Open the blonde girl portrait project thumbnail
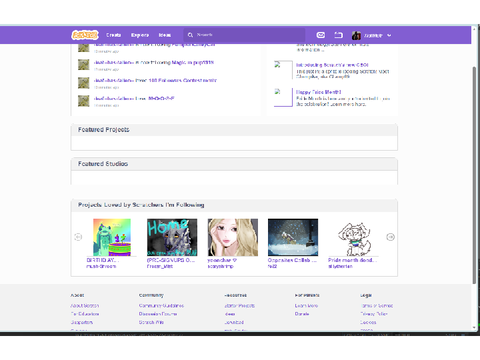 (x=233, y=237)
